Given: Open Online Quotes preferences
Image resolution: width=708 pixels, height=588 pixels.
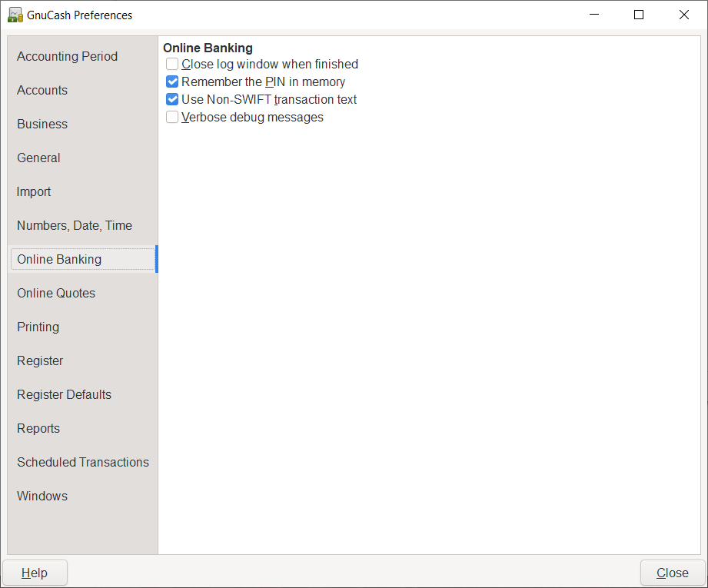Looking at the screenshot, I should click(x=56, y=293).
